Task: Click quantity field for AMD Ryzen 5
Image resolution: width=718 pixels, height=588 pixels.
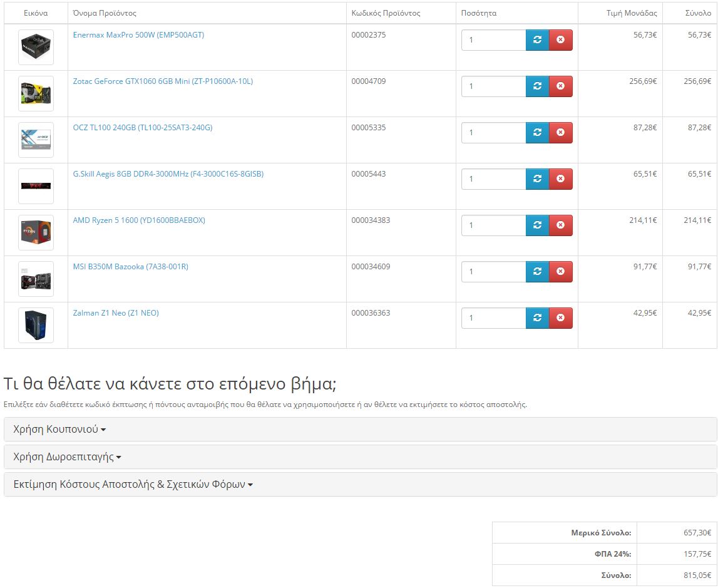Action: coord(494,225)
